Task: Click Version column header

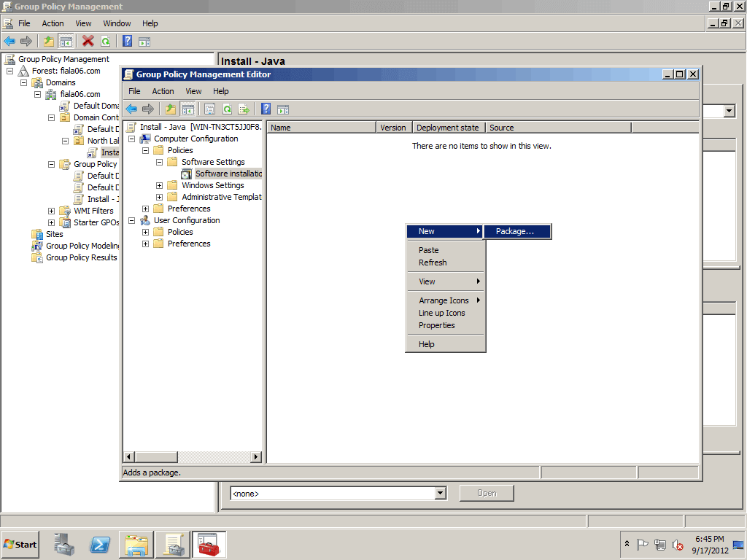Action: point(394,128)
